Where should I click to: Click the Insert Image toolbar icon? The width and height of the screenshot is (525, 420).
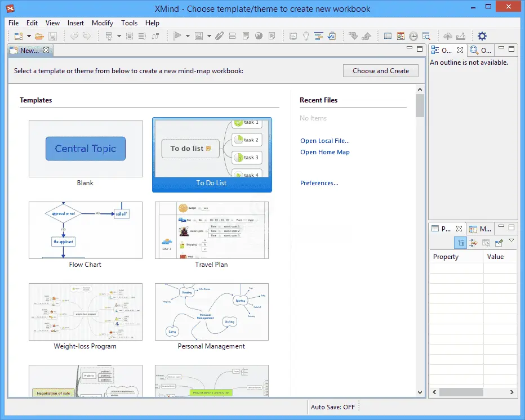199,36
